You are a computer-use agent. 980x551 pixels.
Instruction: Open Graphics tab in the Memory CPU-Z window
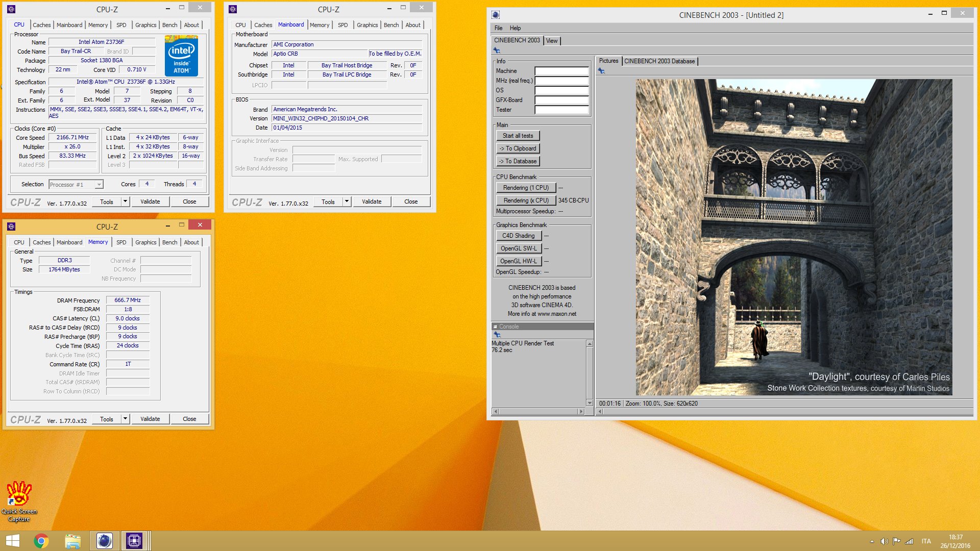click(x=146, y=242)
